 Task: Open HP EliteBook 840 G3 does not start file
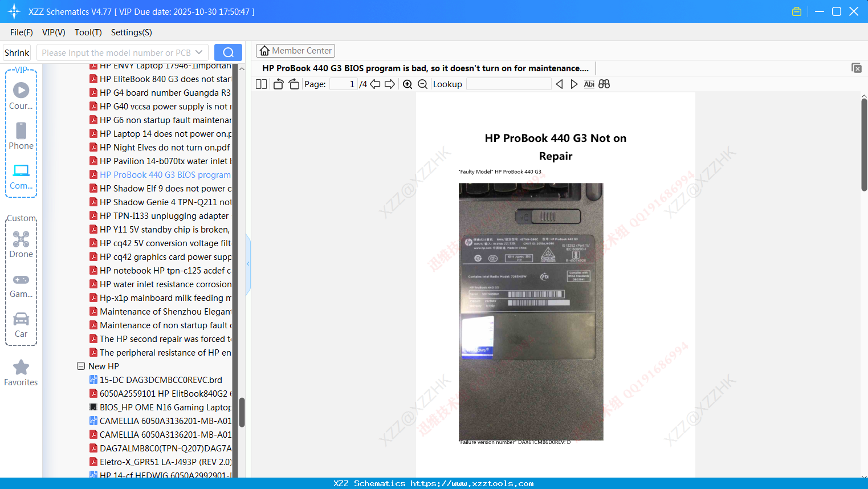[x=160, y=79]
